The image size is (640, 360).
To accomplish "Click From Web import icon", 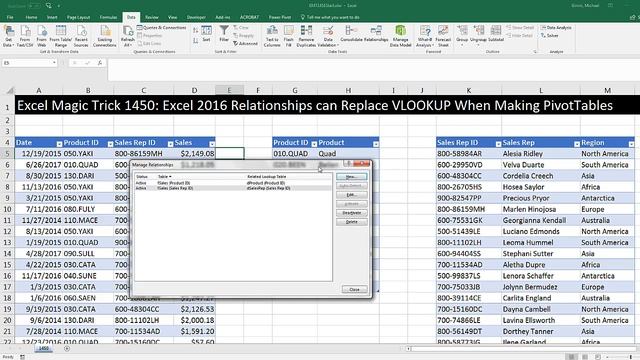I will coord(42,36).
